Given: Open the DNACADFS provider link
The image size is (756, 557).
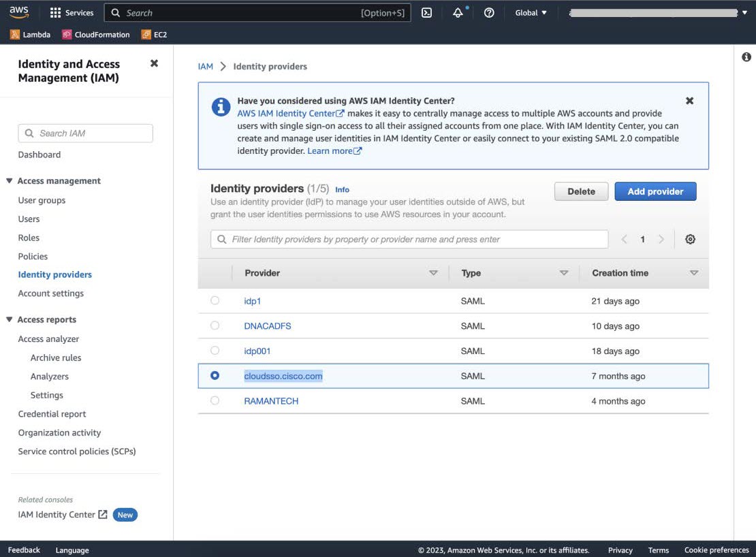Looking at the screenshot, I should pyautogui.click(x=268, y=326).
